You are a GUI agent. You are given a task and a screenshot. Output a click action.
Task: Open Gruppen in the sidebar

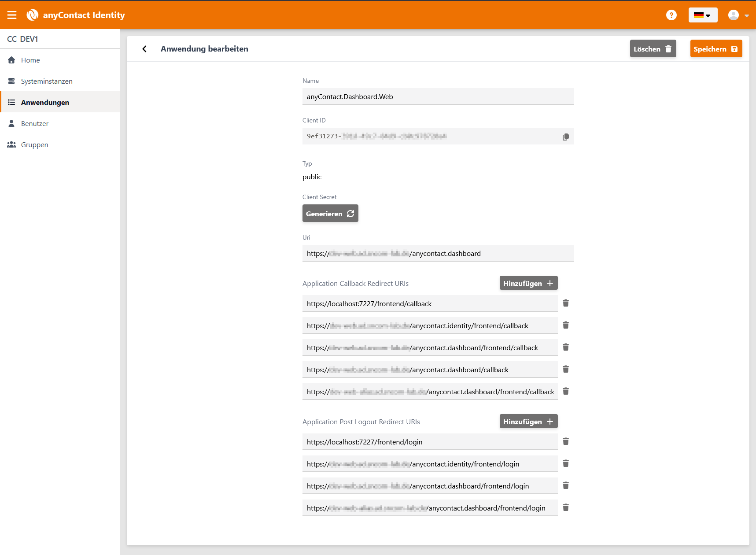tap(60, 144)
